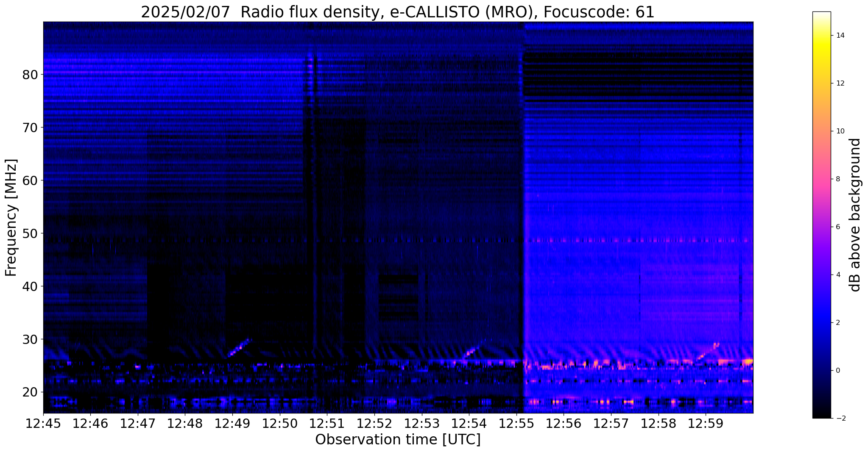
Task: Select the 12:56 time tick label
Action: pyautogui.click(x=564, y=424)
